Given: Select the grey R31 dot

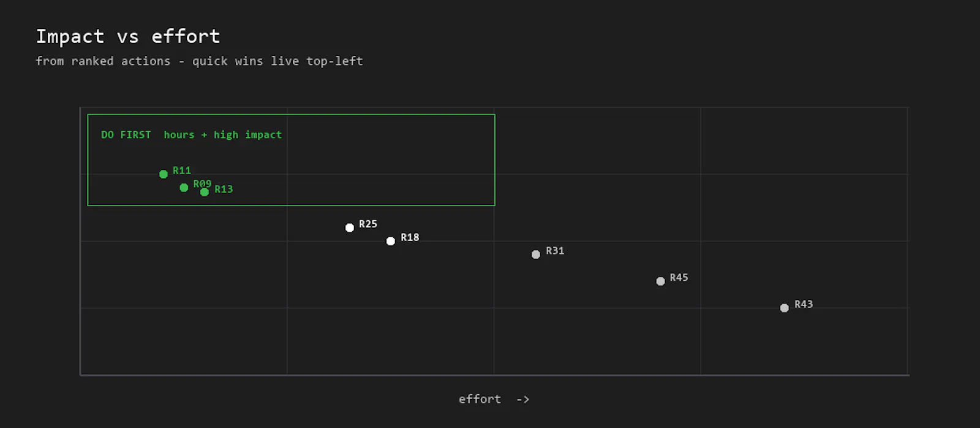Looking at the screenshot, I should (536, 254).
